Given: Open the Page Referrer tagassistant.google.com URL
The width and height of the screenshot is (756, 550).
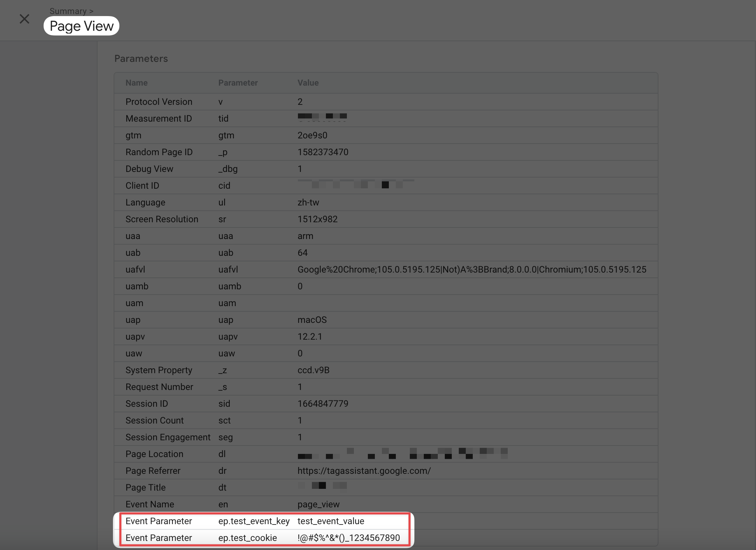Looking at the screenshot, I should 364,471.
